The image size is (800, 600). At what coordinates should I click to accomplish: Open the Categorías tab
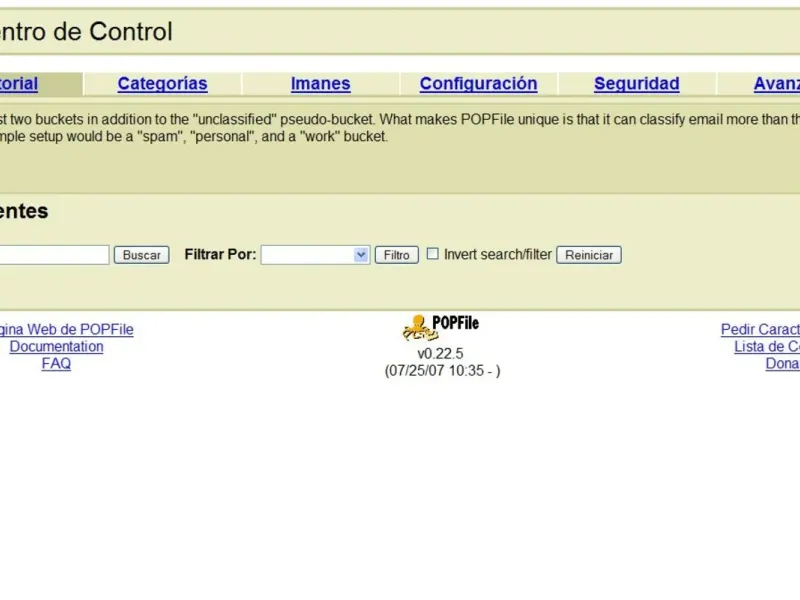[162, 84]
